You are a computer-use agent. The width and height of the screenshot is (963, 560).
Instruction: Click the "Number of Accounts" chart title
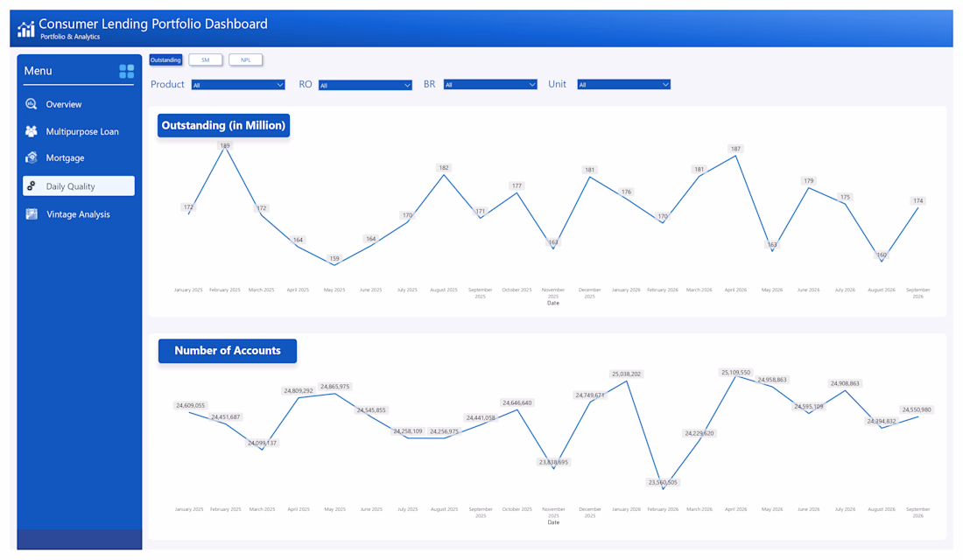[x=228, y=351]
